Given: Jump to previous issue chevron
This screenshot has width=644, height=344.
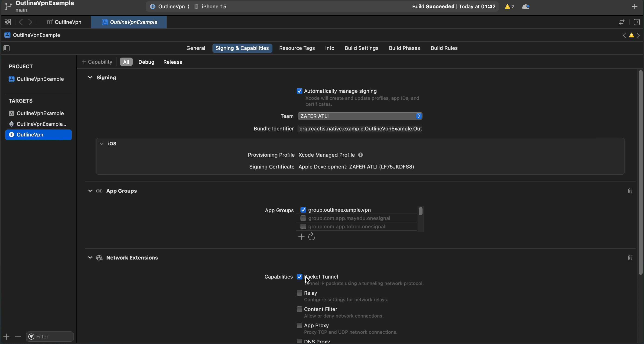Looking at the screenshot, I should 624,35.
